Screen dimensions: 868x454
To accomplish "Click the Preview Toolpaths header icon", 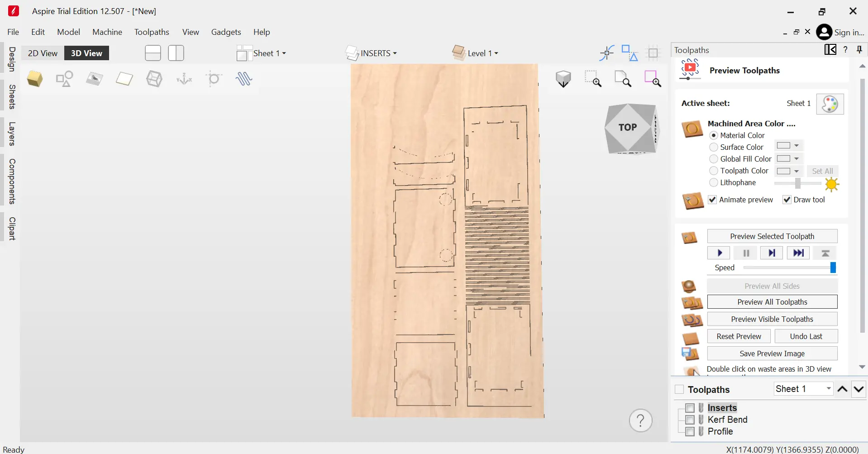I will [x=690, y=70].
